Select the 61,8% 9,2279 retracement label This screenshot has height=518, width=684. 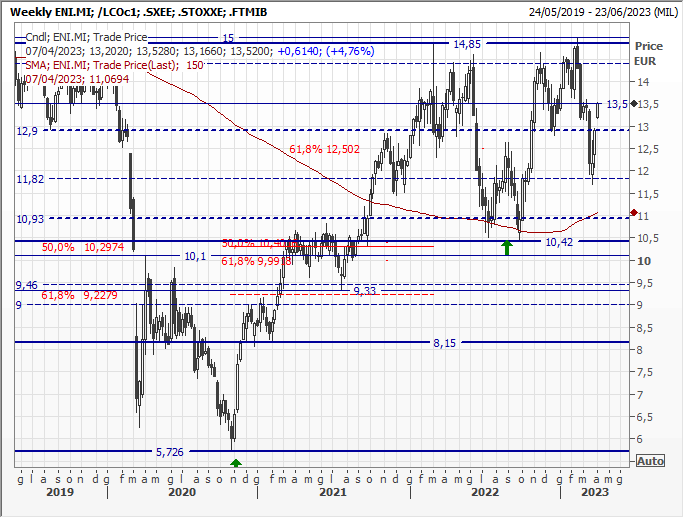pyautogui.click(x=76, y=296)
